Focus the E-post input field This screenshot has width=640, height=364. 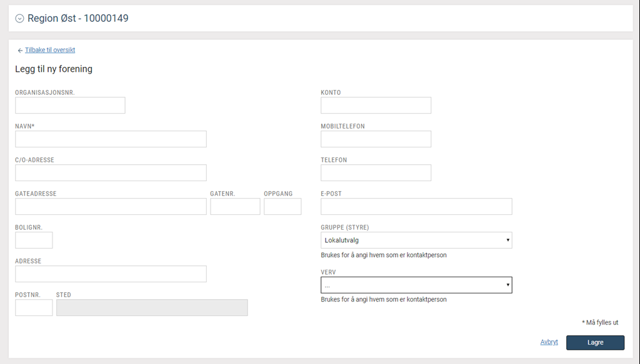[x=416, y=207]
